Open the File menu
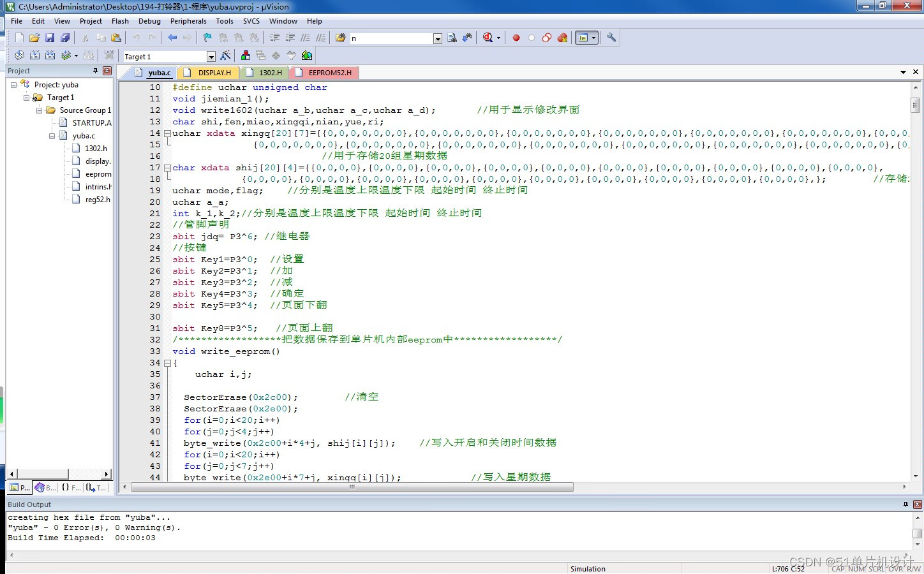The height and width of the screenshot is (574, 924). coord(17,21)
